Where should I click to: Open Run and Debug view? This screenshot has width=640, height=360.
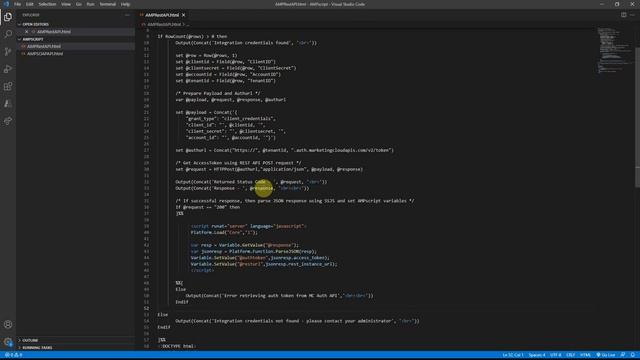8,69
